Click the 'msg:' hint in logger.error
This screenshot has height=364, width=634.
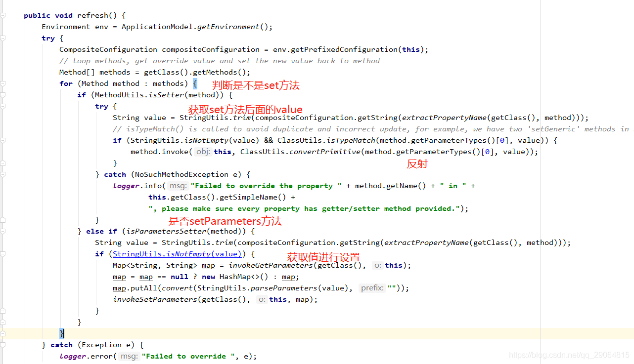coord(130,356)
